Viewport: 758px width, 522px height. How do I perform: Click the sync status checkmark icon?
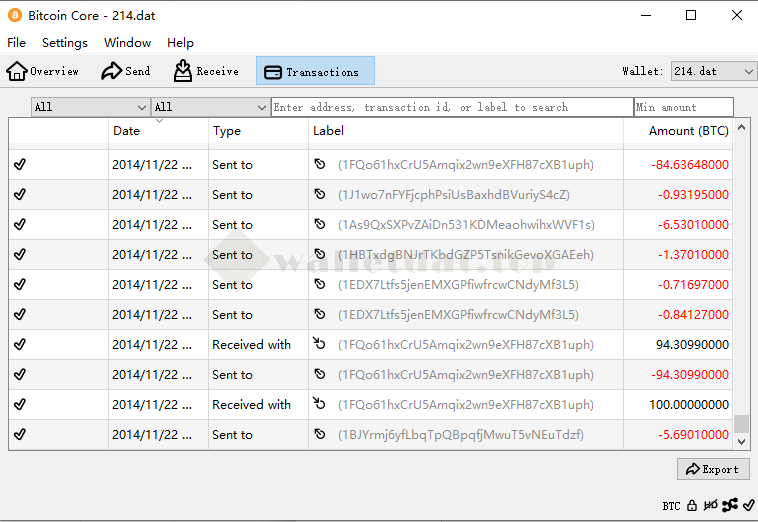tap(749, 506)
